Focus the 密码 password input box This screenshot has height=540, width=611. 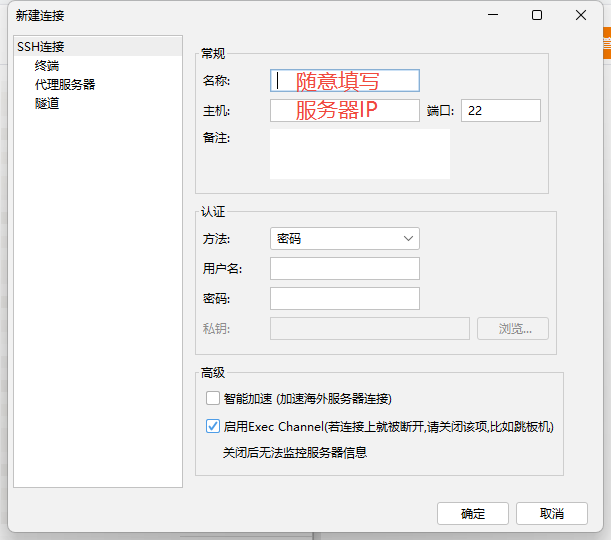tap(344, 298)
